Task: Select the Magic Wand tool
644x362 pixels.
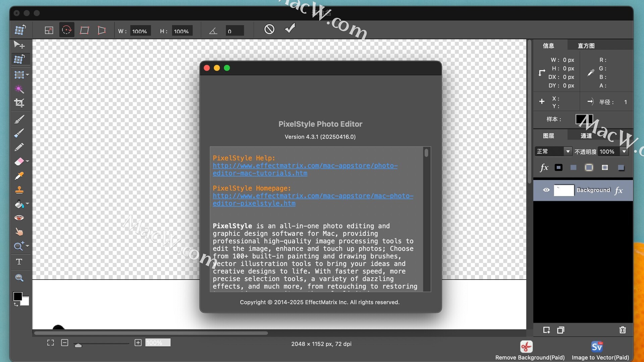Action: click(19, 89)
